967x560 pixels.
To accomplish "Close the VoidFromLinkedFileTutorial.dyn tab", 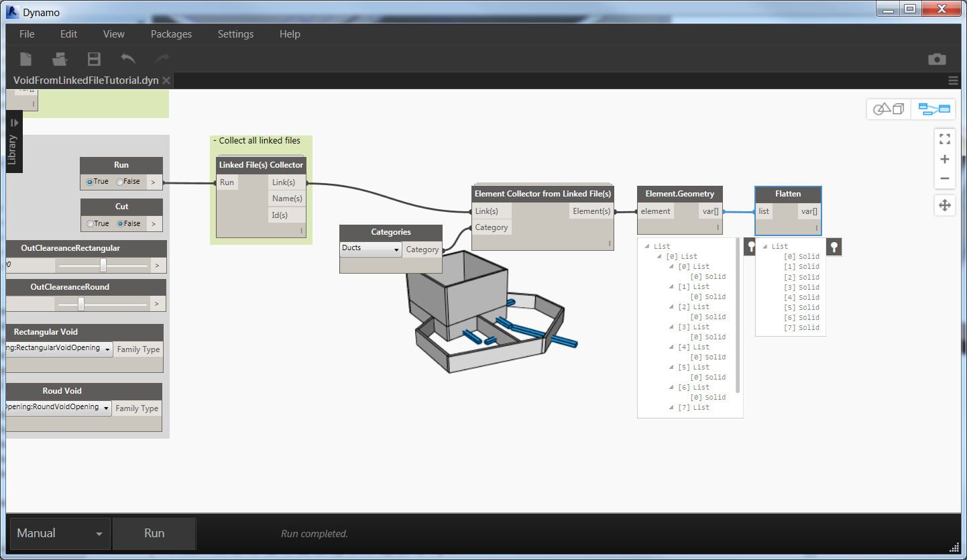I will pyautogui.click(x=167, y=80).
